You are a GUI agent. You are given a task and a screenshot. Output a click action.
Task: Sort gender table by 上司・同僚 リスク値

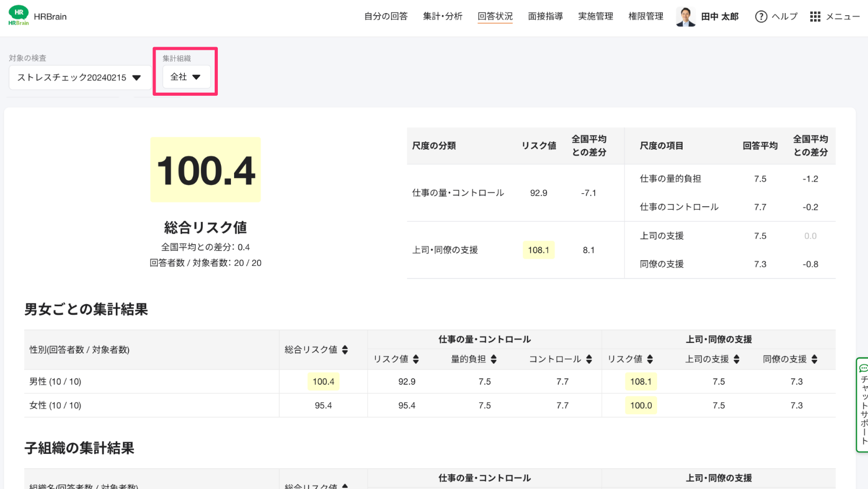pos(650,359)
